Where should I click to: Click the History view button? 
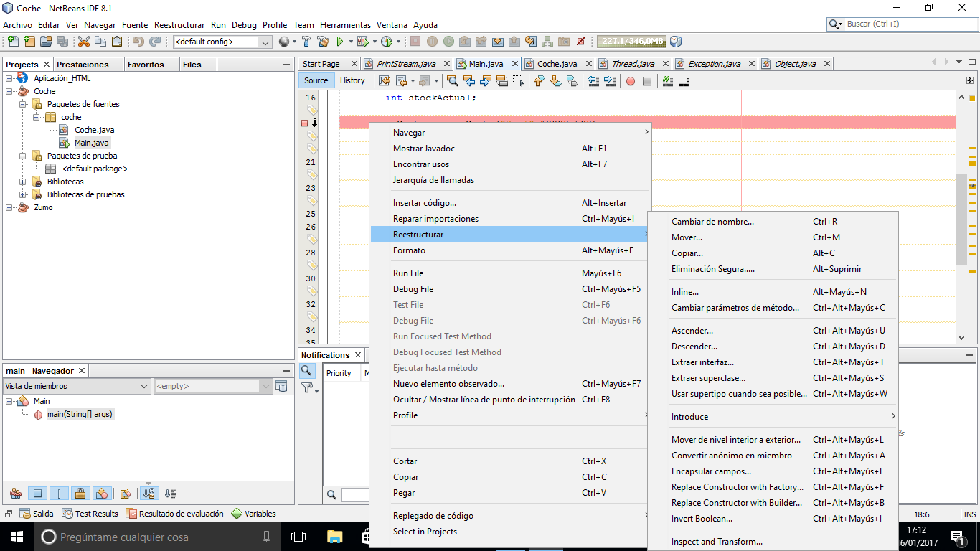pyautogui.click(x=352, y=80)
